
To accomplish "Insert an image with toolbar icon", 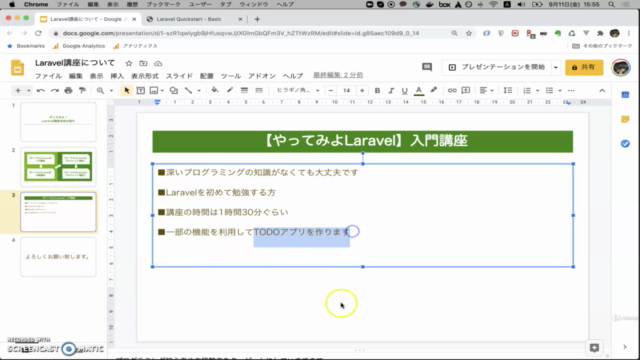I will 154,91.
